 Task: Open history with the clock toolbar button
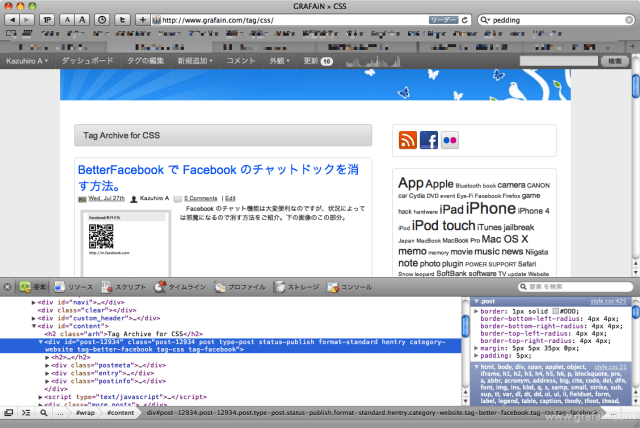(x=102, y=20)
